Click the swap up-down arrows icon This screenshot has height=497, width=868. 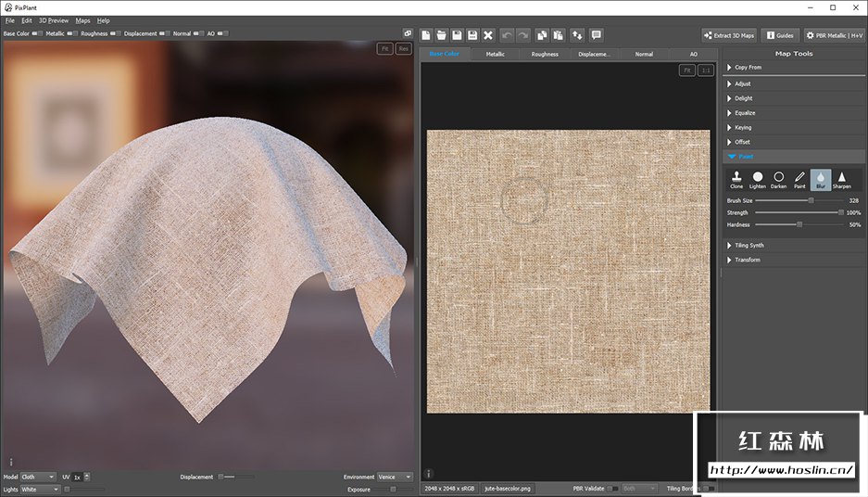coord(577,35)
